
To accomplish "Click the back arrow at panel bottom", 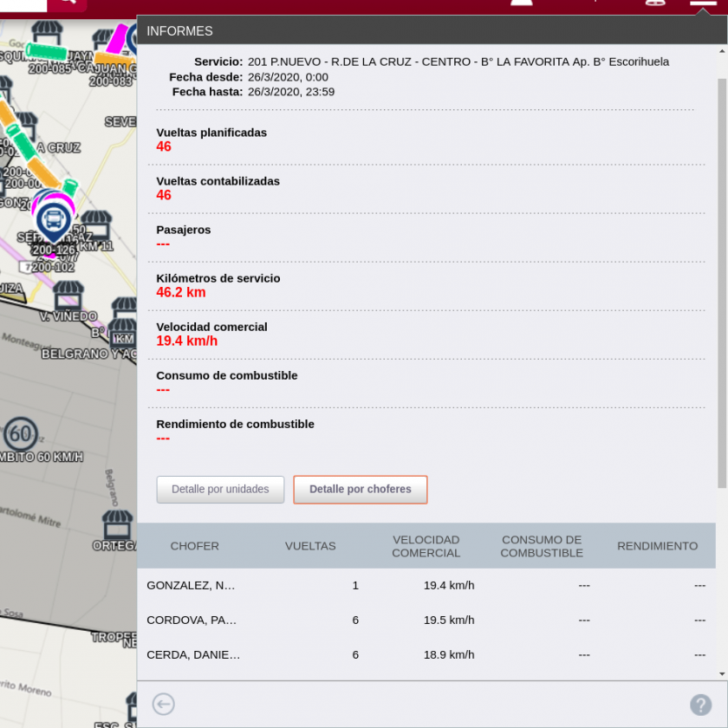I will coord(163,705).
